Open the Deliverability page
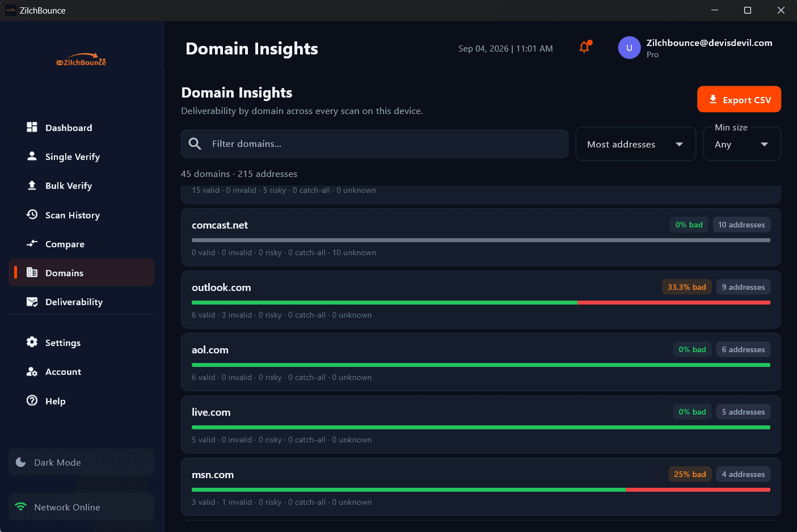This screenshot has width=797, height=532. pos(81,302)
